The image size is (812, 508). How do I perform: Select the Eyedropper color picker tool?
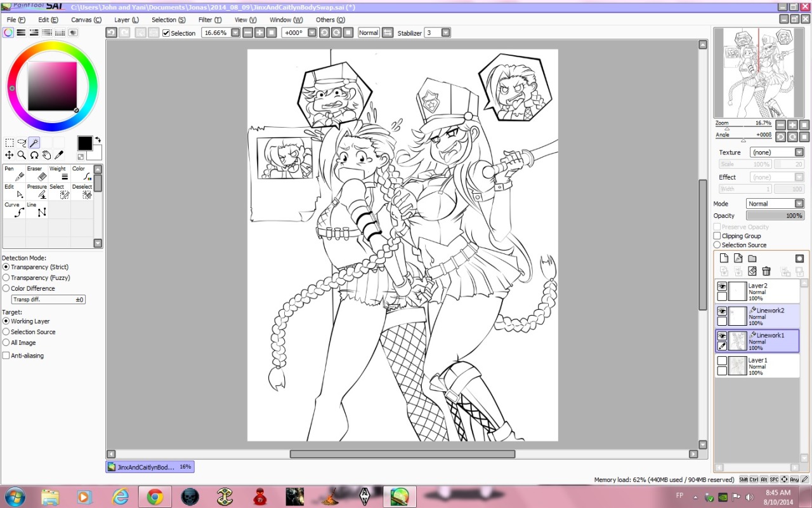(x=59, y=155)
